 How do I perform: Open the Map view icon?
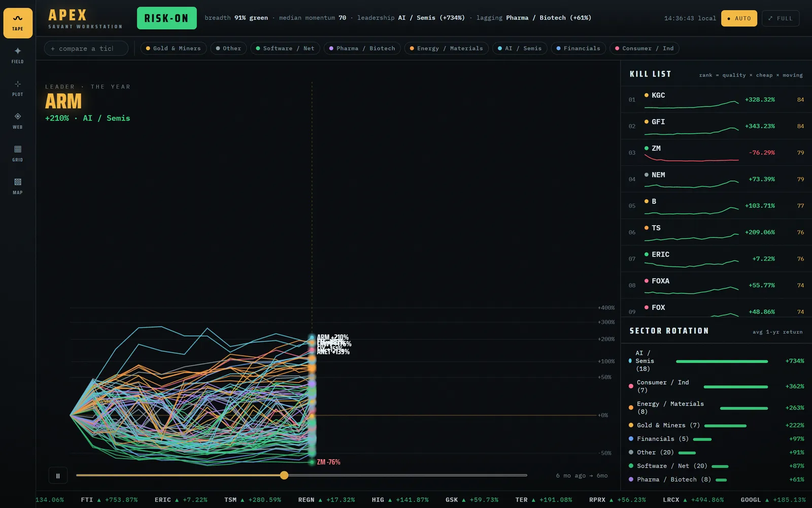click(18, 186)
